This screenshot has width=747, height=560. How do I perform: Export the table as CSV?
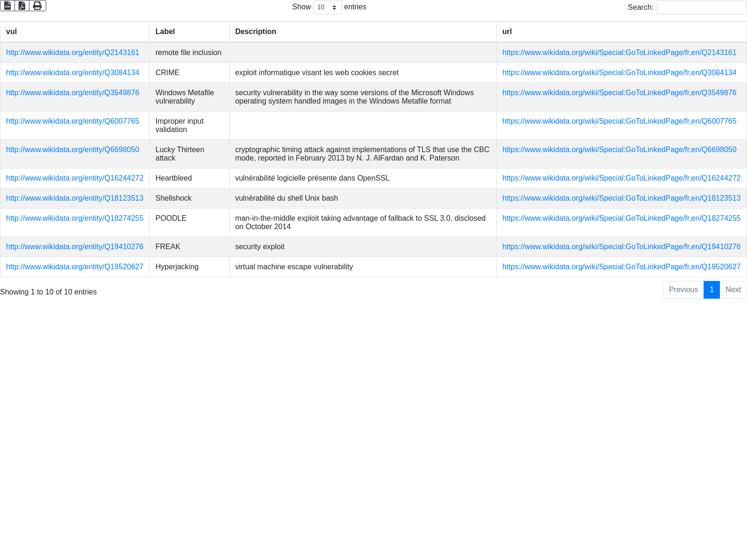tap(7, 6)
